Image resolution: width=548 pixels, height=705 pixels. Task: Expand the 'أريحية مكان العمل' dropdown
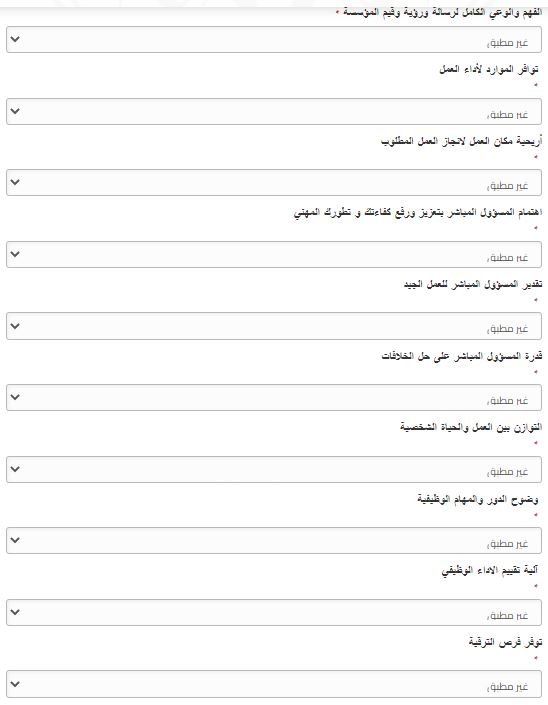pyautogui.click(x=274, y=183)
